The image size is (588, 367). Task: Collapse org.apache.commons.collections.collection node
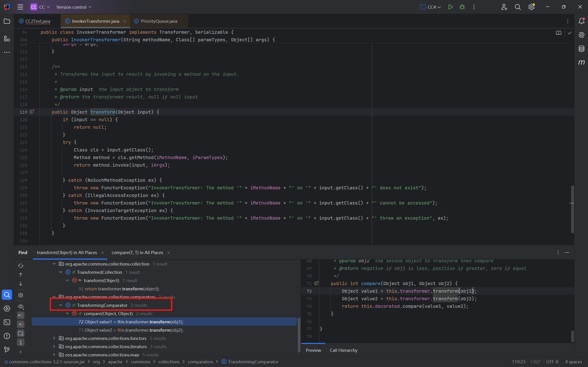click(x=54, y=264)
